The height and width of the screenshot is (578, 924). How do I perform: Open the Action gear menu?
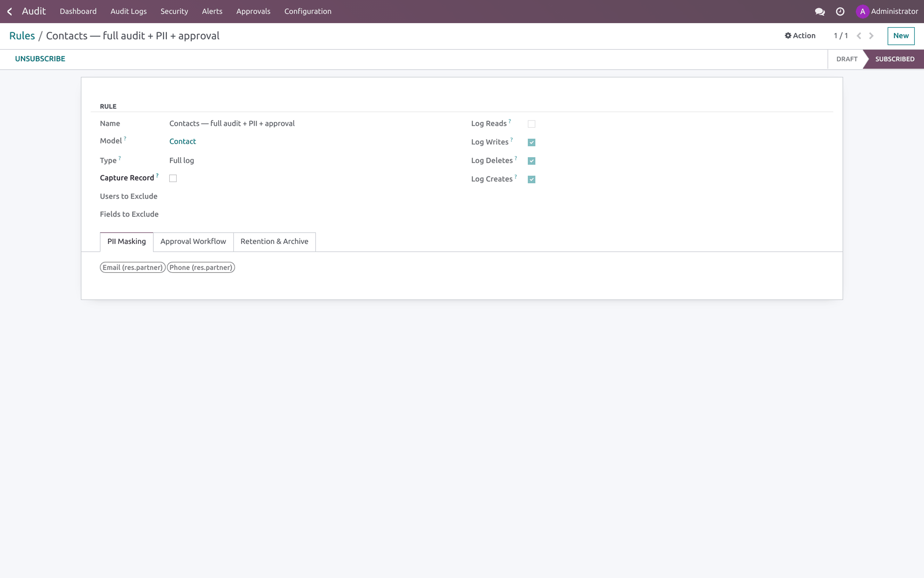[x=800, y=36]
